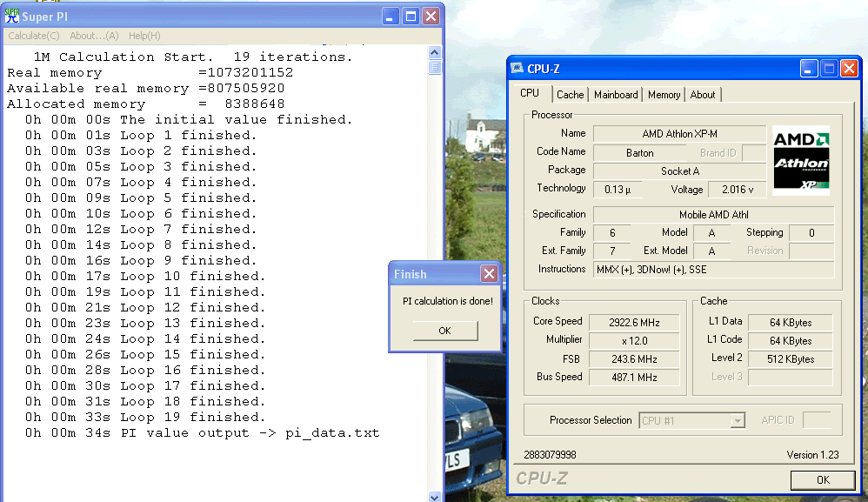Close the CPU-Z window
Screen dimensions: 868x502
(849, 69)
